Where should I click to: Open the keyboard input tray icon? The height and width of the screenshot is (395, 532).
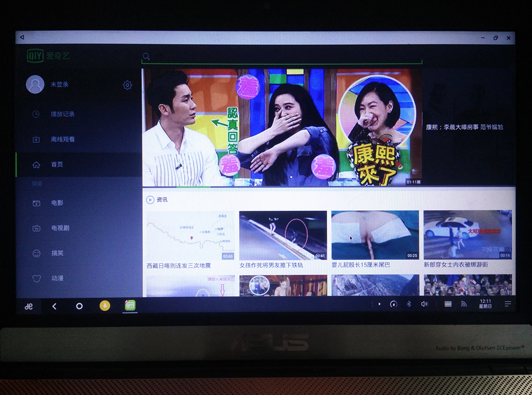[x=448, y=304]
